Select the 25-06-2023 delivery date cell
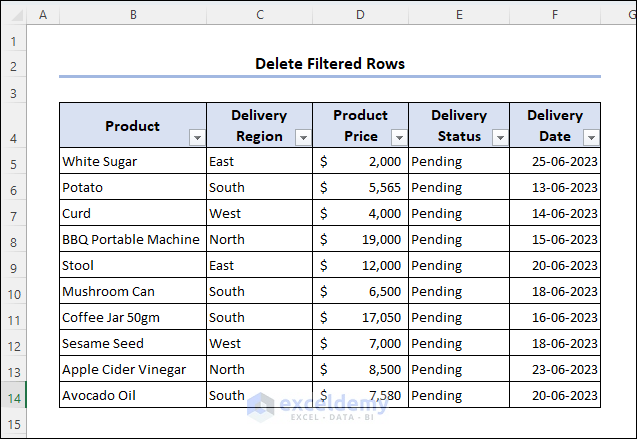 (x=555, y=161)
